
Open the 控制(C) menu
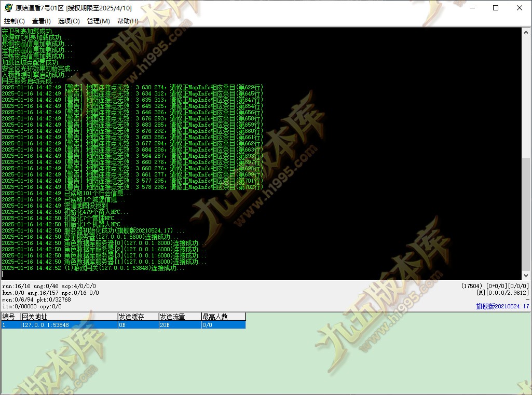click(14, 21)
